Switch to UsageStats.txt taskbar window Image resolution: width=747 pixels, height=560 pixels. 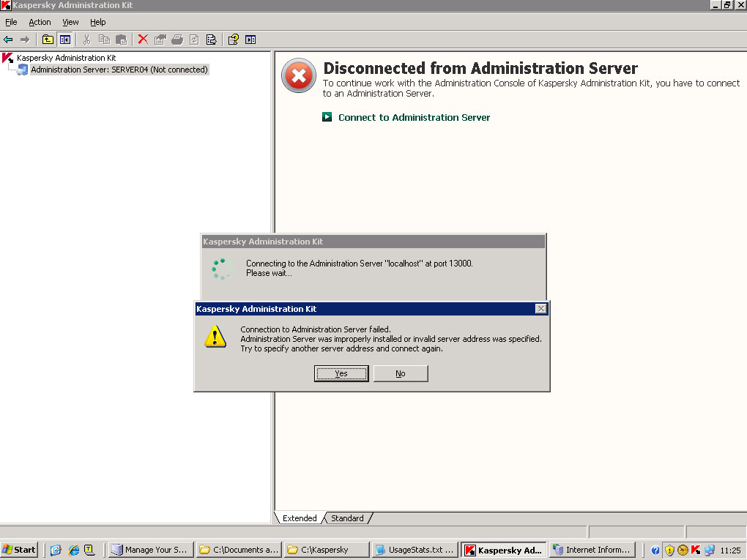click(x=415, y=550)
